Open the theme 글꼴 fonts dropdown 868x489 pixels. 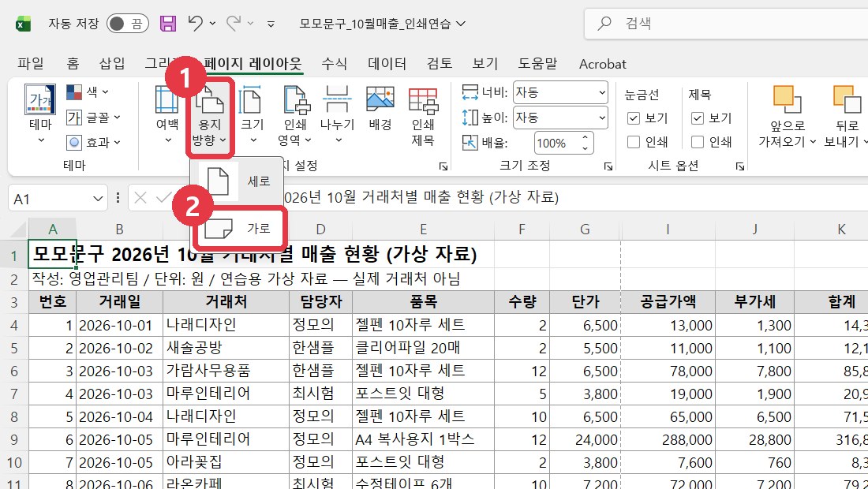(x=93, y=118)
